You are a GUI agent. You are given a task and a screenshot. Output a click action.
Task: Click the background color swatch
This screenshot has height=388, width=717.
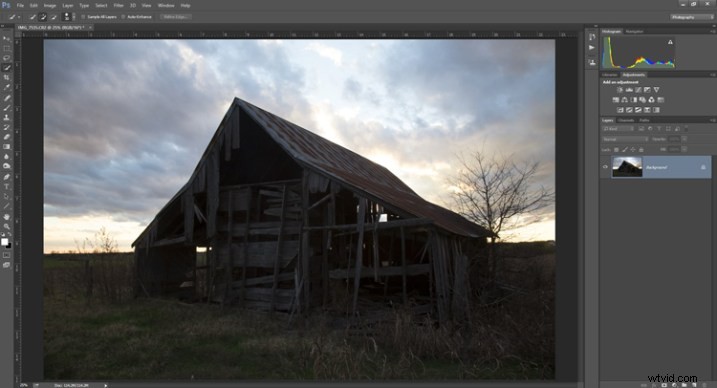tap(9, 246)
